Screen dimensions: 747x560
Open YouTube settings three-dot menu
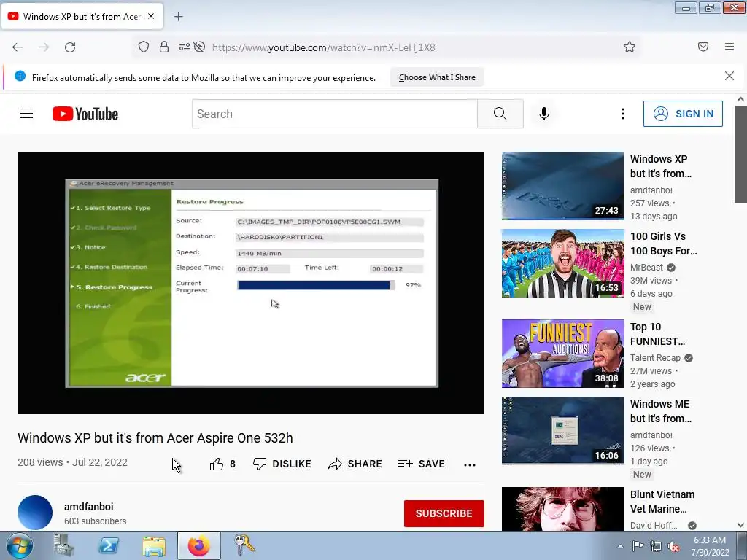pos(623,114)
